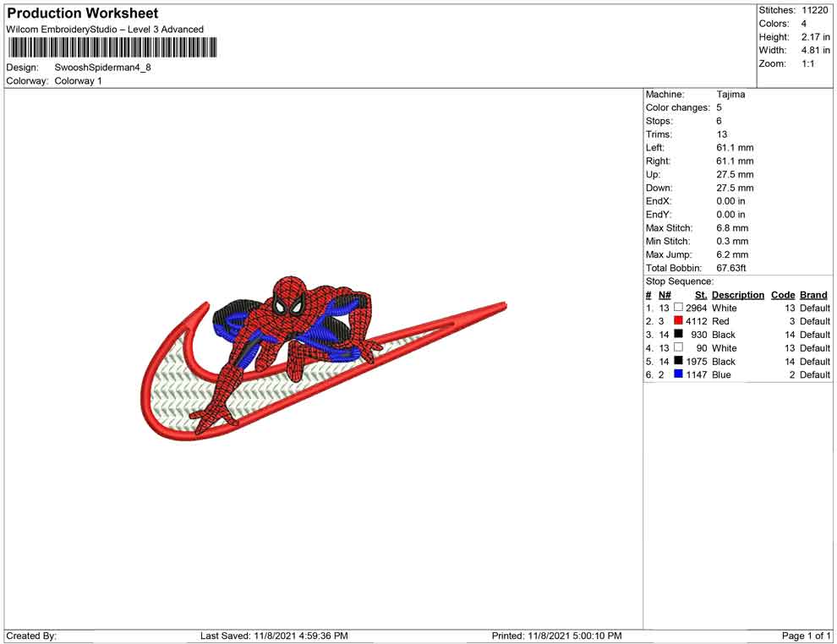This screenshot has width=837, height=644.
Task: Click the Left value '61.1 mm'
Action: pyautogui.click(x=735, y=147)
